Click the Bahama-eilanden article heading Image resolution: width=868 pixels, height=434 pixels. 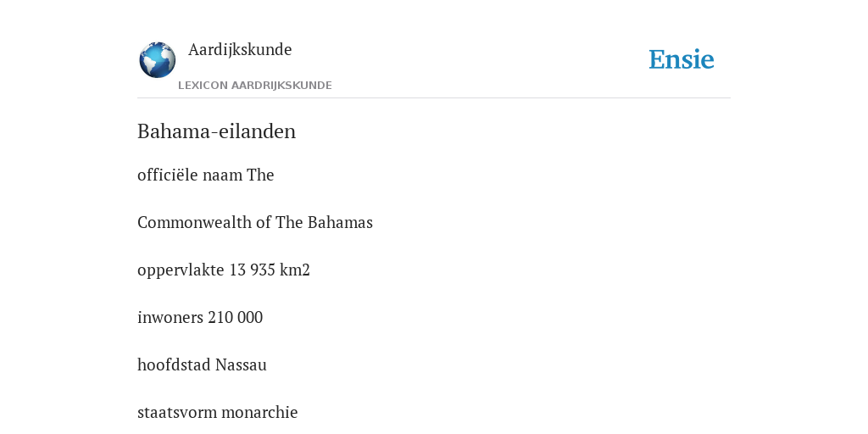[x=216, y=131]
